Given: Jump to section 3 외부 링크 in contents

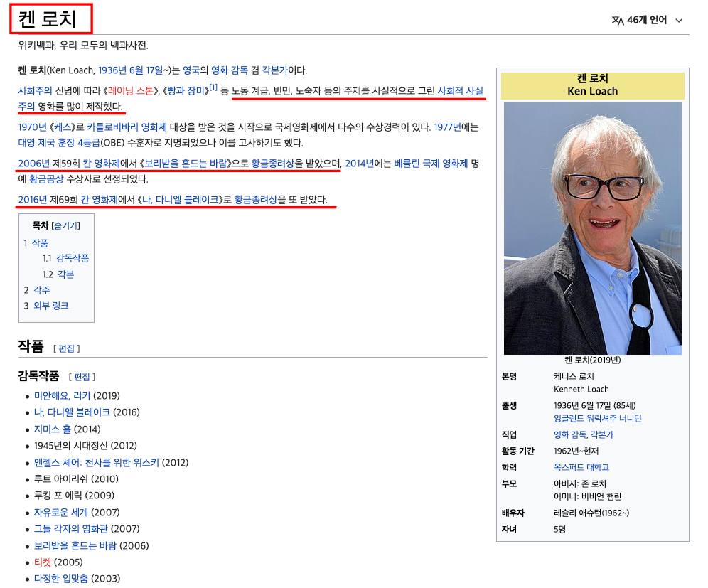Looking at the screenshot, I should pyautogui.click(x=51, y=306).
